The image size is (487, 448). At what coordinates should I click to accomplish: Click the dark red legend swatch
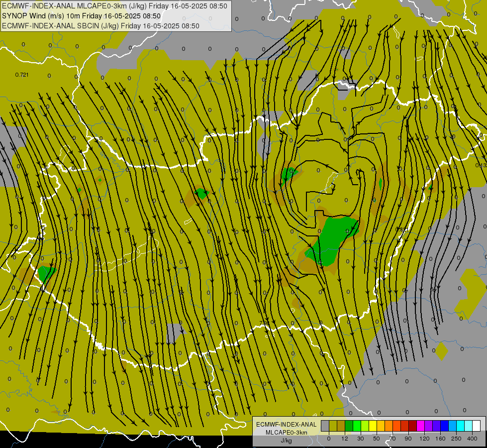[413, 426]
